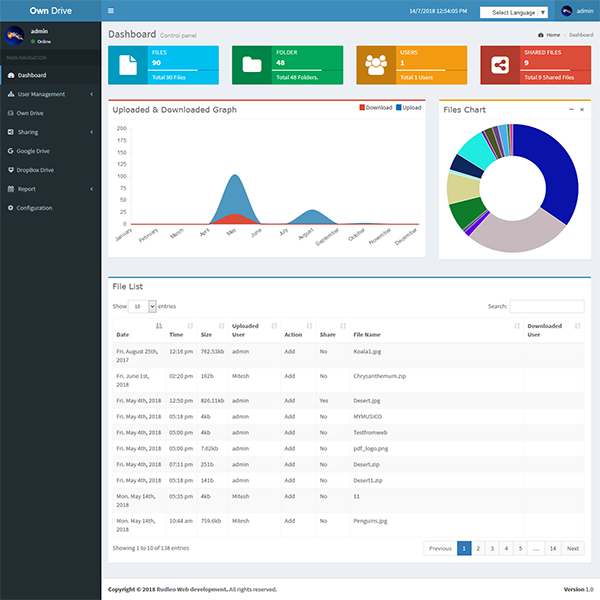Click the Shared Files share icon

point(500,65)
